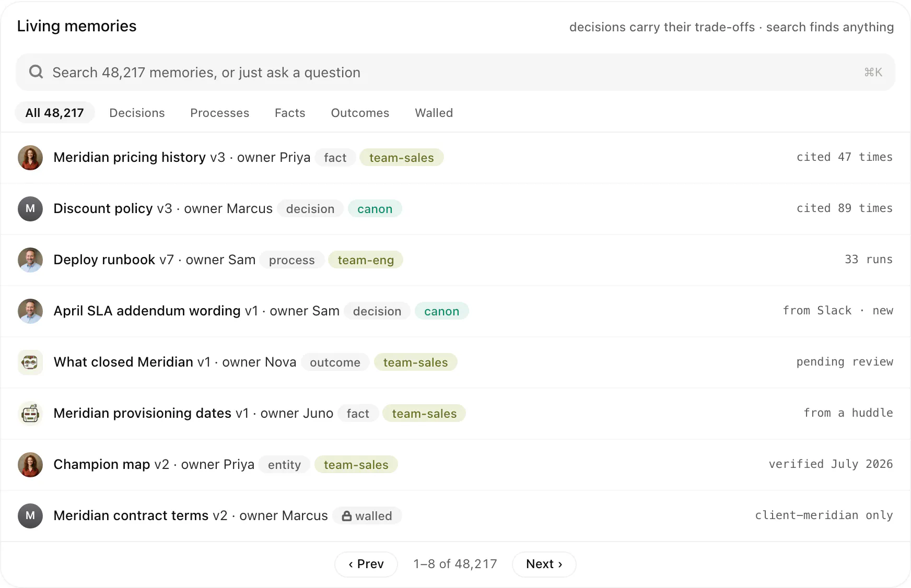Switch to the Decisions tab
The image size is (911, 588).
click(x=137, y=113)
